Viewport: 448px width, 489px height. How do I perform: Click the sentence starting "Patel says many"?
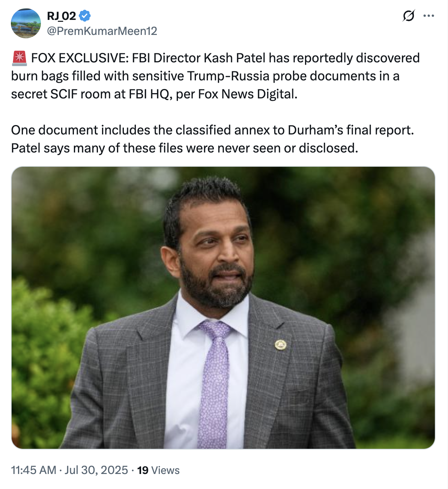click(x=185, y=148)
